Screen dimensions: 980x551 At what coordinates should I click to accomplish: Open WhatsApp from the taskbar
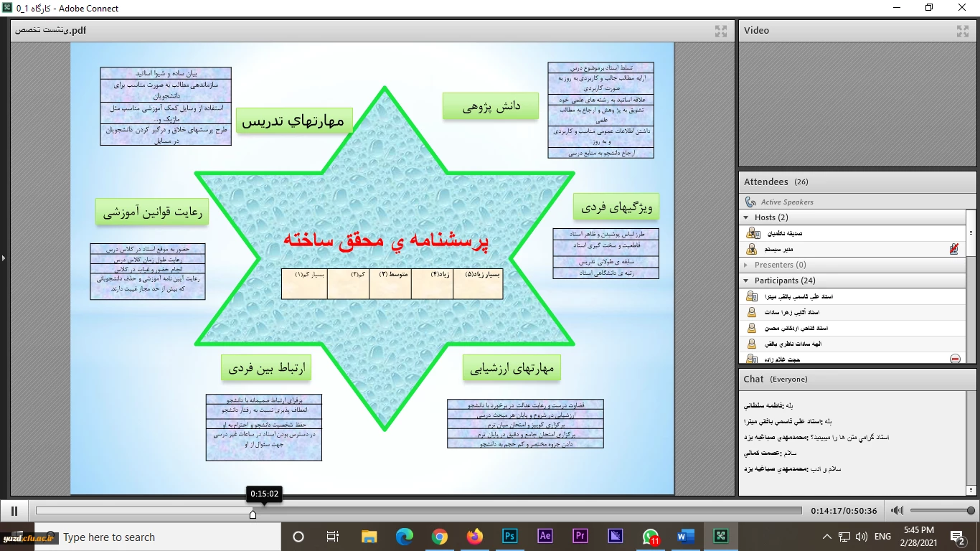(x=650, y=536)
